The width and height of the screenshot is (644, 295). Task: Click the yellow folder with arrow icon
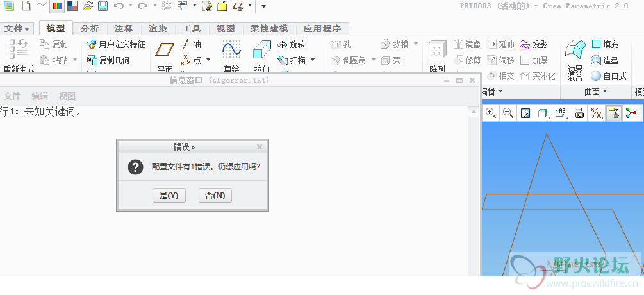(x=222, y=6)
